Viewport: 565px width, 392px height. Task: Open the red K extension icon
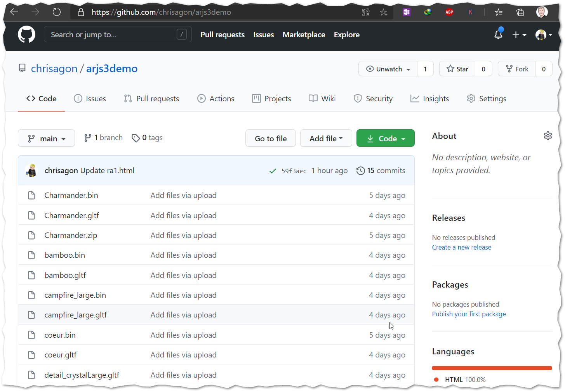point(470,12)
